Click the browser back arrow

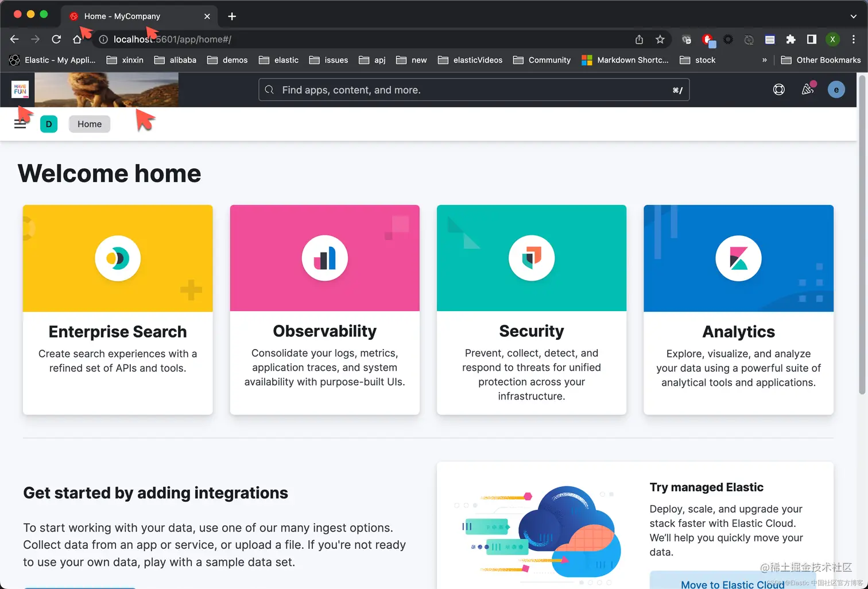coord(14,39)
